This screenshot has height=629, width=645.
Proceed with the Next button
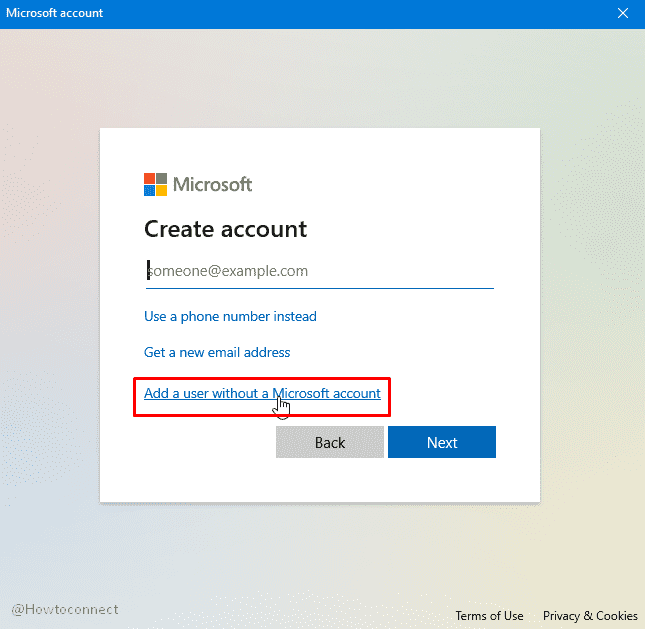point(442,442)
